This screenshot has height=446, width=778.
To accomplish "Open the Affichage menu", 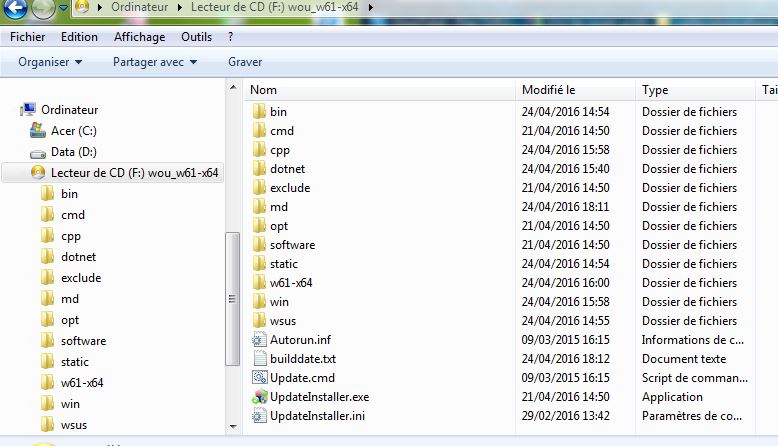I will (x=139, y=37).
